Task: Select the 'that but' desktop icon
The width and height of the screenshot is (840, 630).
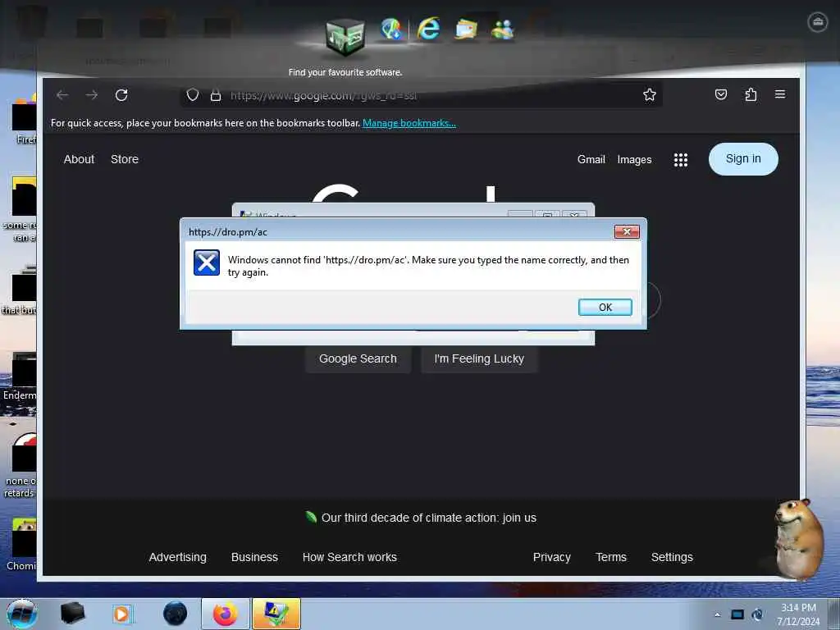Action: point(20,290)
